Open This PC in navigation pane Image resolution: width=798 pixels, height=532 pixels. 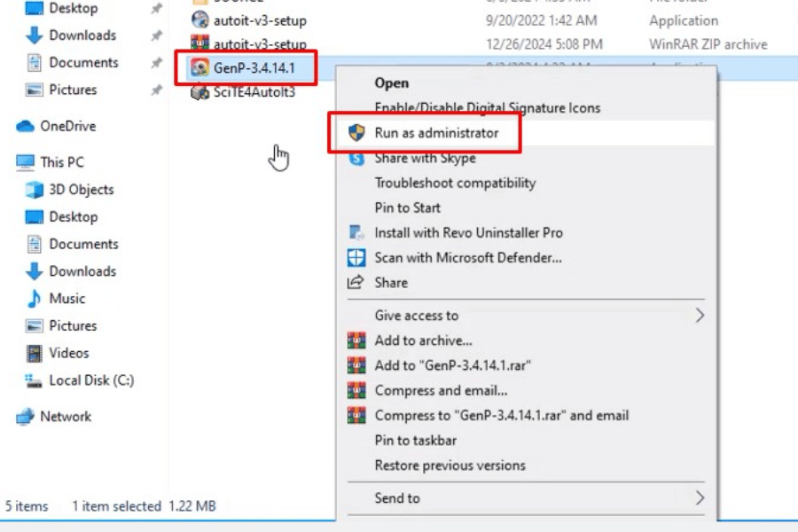[64, 162]
